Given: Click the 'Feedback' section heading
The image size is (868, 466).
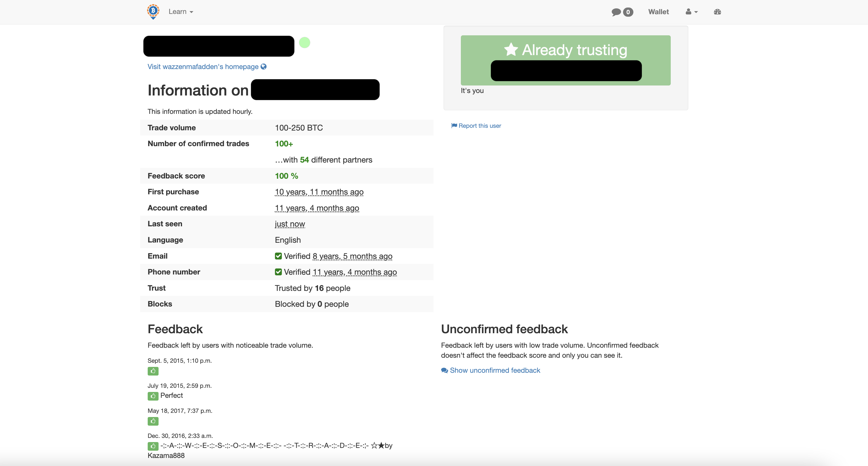Looking at the screenshot, I should (x=175, y=329).
